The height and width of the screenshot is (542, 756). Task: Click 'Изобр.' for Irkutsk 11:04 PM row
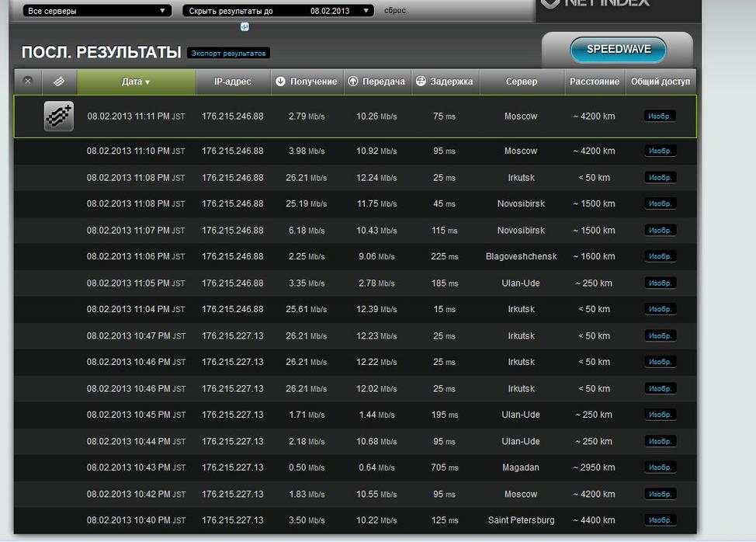point(660,309)
